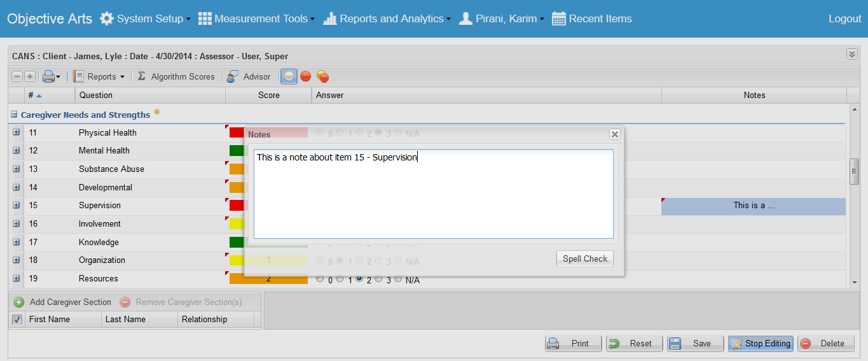Click the Algorithm Scores label

(183, 76)
